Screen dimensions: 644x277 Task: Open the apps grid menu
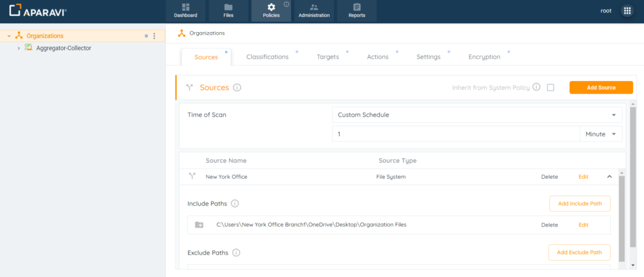pos(627,11)
